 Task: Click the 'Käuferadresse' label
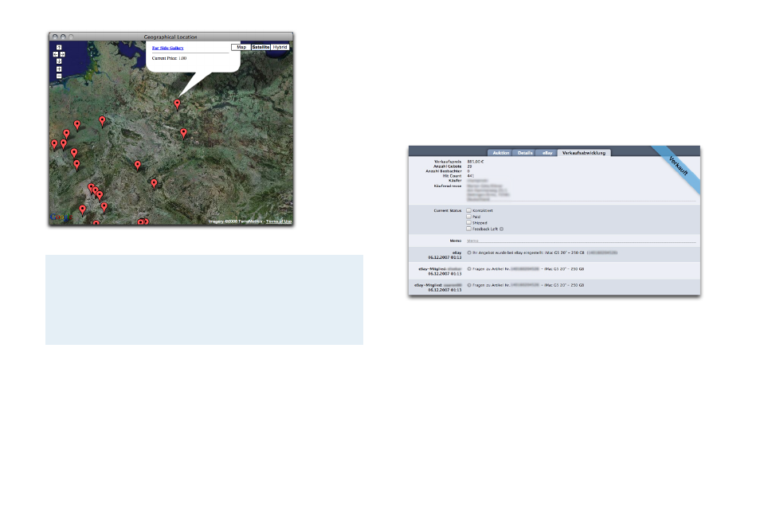tap(448, 186)
